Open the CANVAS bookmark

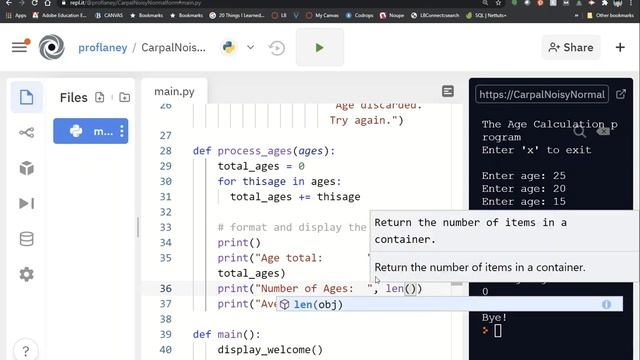109,16
